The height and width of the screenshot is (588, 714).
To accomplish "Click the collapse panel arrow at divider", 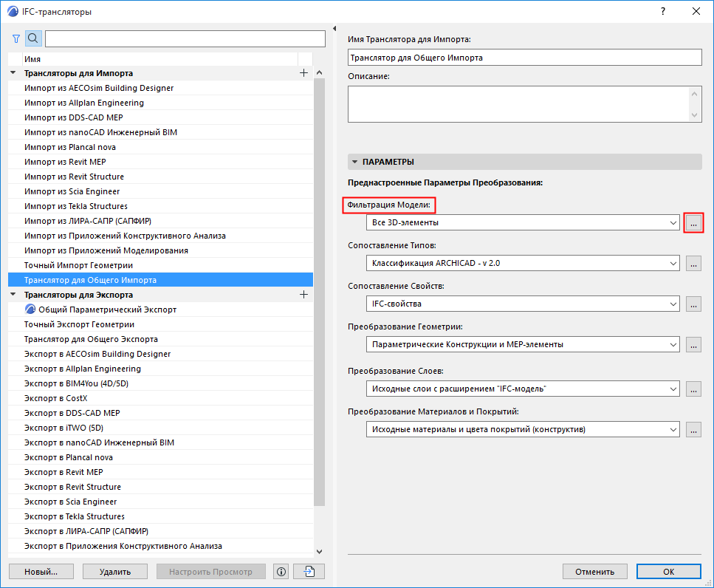I will point(334,28).
